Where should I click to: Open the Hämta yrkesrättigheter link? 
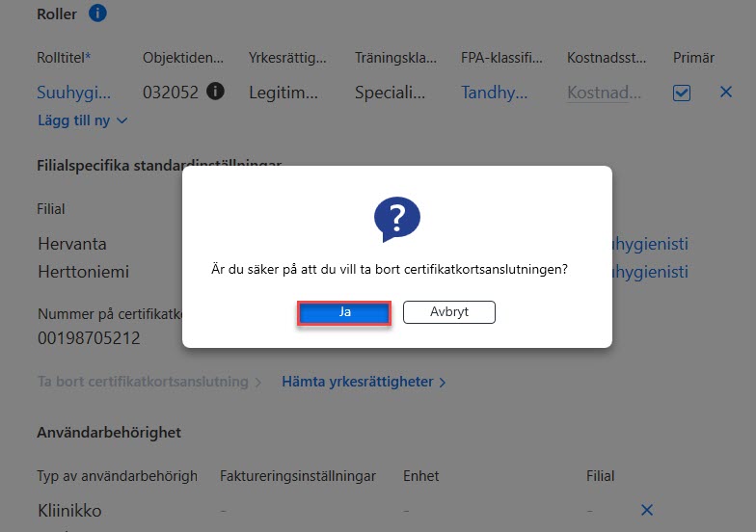tap(358, 382)
